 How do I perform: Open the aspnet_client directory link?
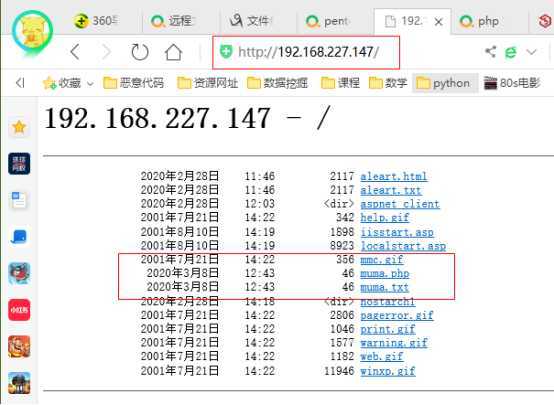400,204
